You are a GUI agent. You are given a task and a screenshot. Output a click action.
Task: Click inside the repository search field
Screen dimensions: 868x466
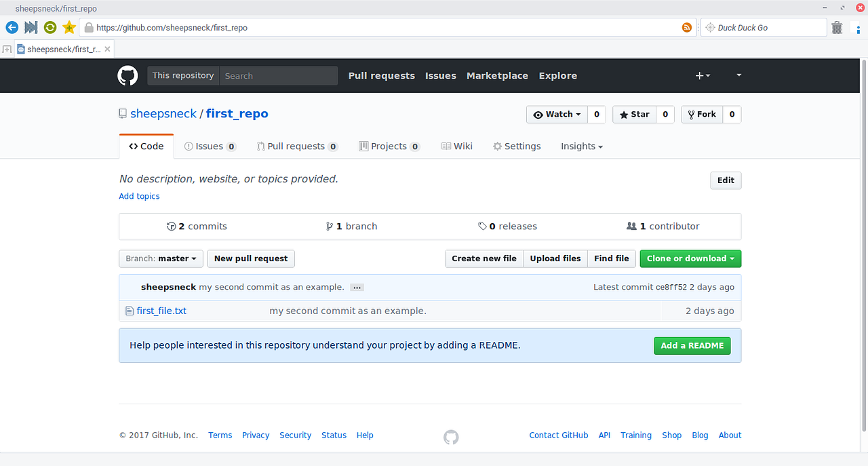tap(278, 75)
